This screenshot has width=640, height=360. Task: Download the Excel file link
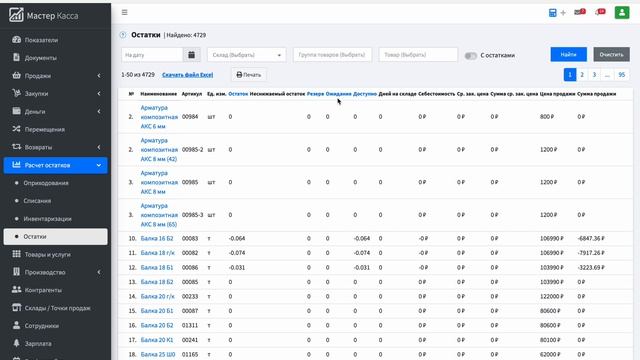coord(187,75)
